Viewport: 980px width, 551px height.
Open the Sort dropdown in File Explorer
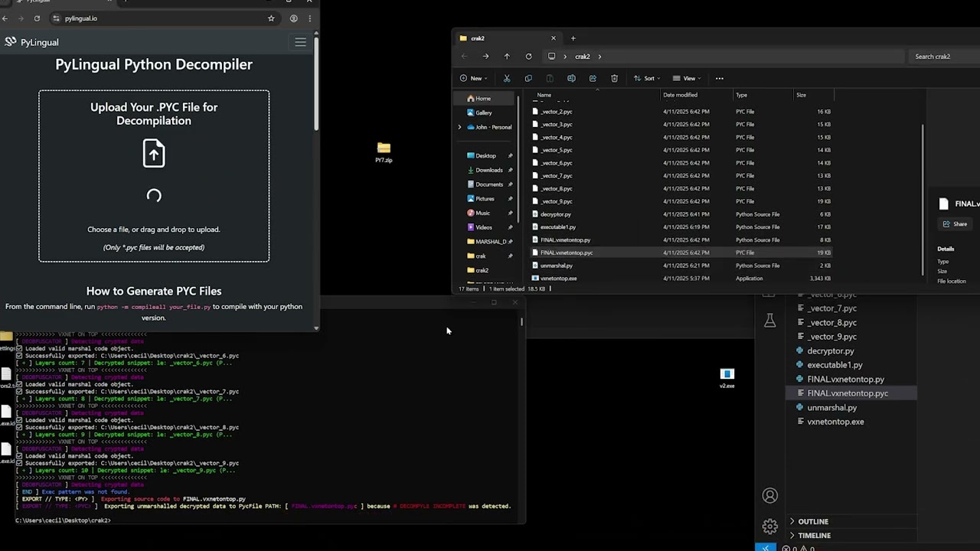648,78
